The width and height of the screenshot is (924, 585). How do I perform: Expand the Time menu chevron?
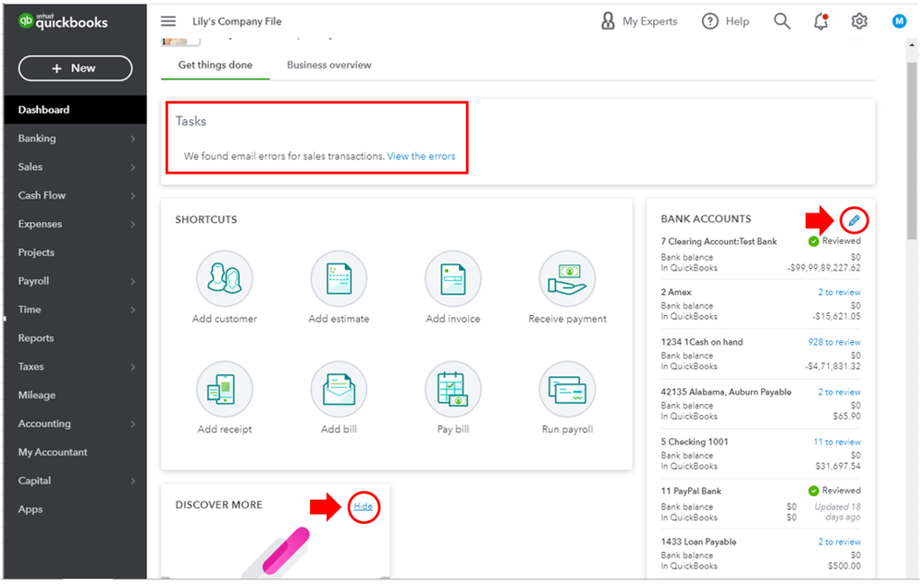133,310
